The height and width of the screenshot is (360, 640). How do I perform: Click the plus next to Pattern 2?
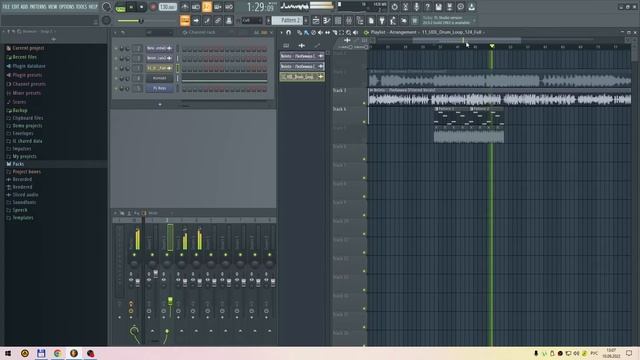(x=306, y=20)
